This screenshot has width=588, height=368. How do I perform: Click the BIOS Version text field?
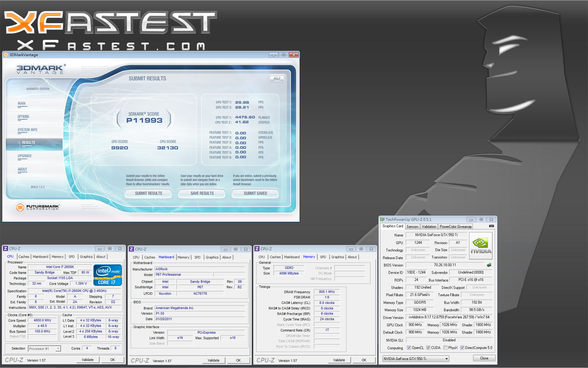point(445,265)
